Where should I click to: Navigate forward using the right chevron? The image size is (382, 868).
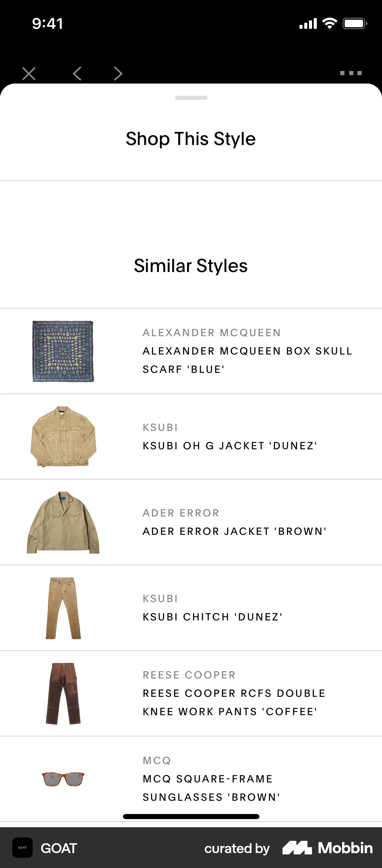coord(117,73)
